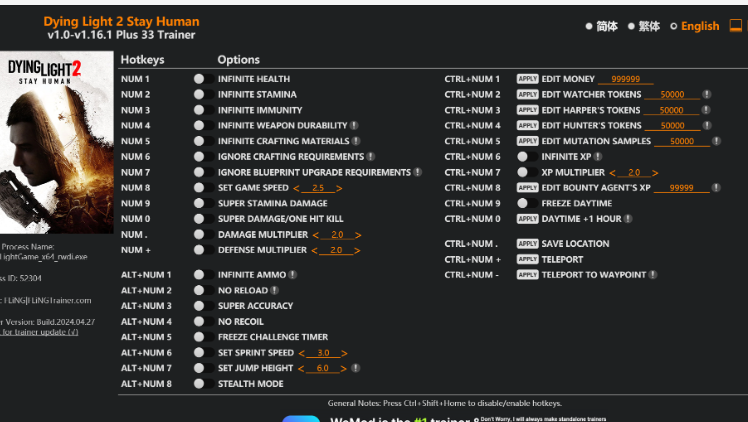The height and width of the screenshot is (422, 748).
Task: Click the Edit Money value field
Action: (x=625, y=79)
